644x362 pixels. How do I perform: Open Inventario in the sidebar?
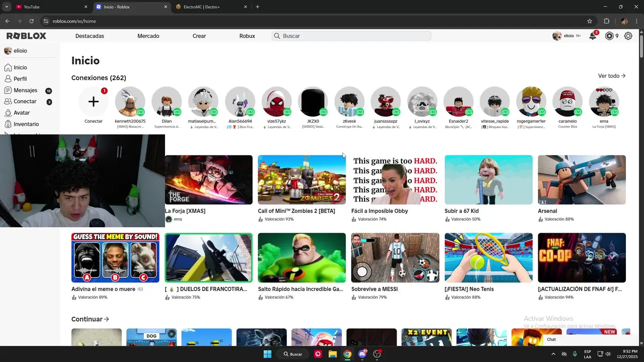[x=26, y=124]
